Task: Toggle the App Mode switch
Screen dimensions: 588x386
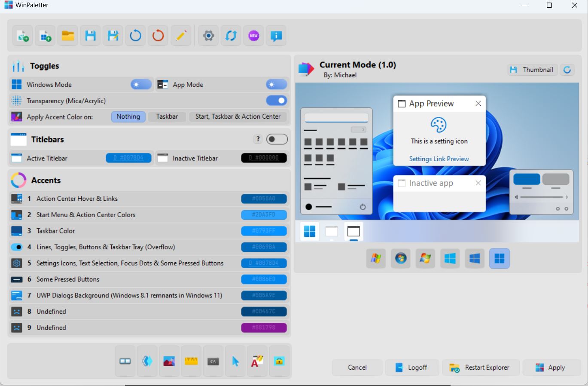Action: coord(276,85)
